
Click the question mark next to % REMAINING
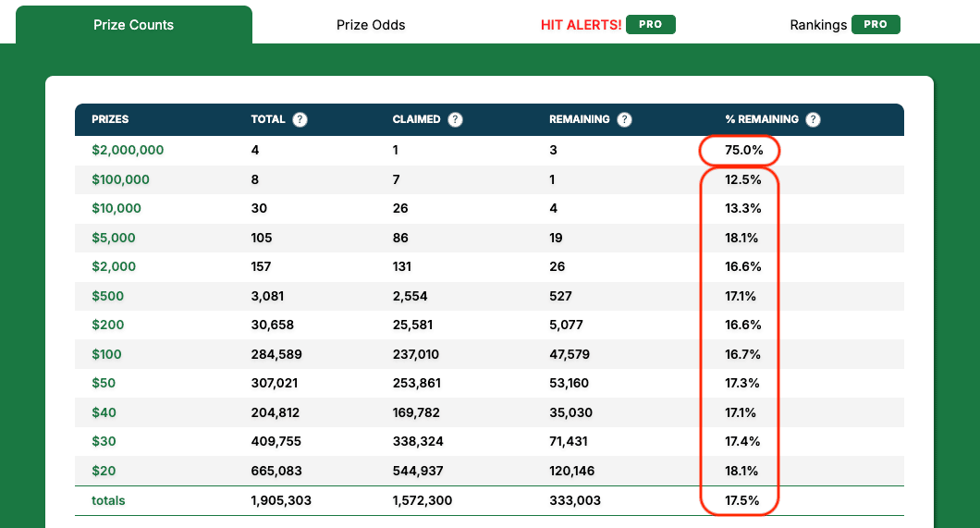813,119
